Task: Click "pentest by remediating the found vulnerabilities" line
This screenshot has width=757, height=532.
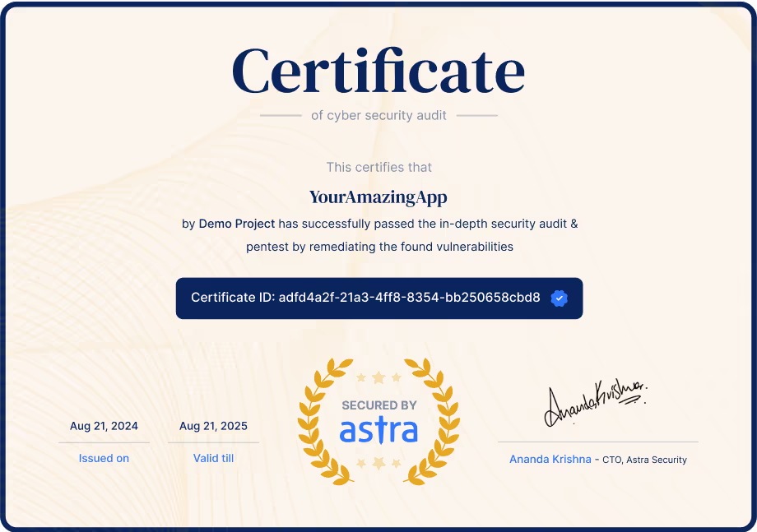Action: [x=379, y=247]
